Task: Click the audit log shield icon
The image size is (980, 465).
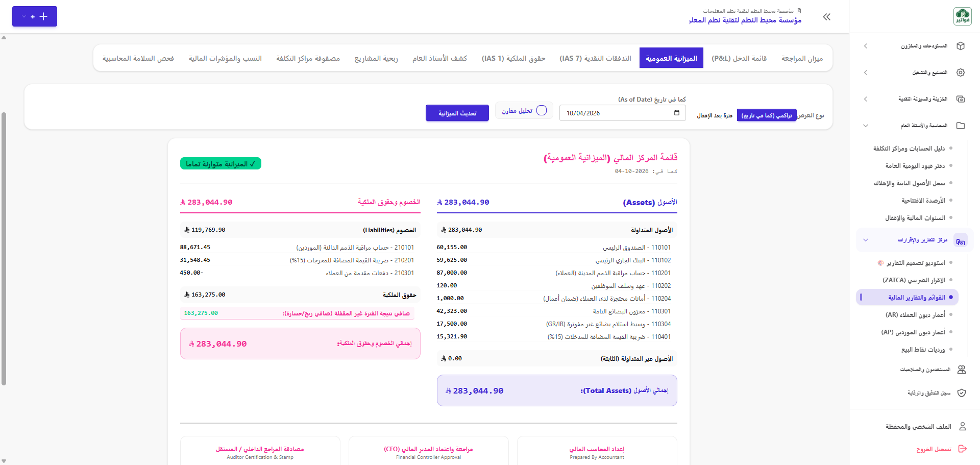Action: [962, 393]
